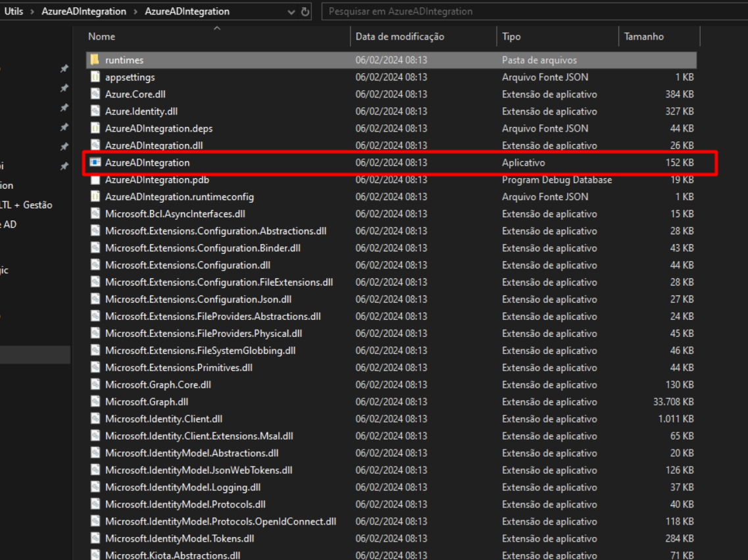This screenshot has width=748, height=560.
Task: Select the file named 'Microsoft.IdentityModel.Logging.dll'
Action: (183, 488)
